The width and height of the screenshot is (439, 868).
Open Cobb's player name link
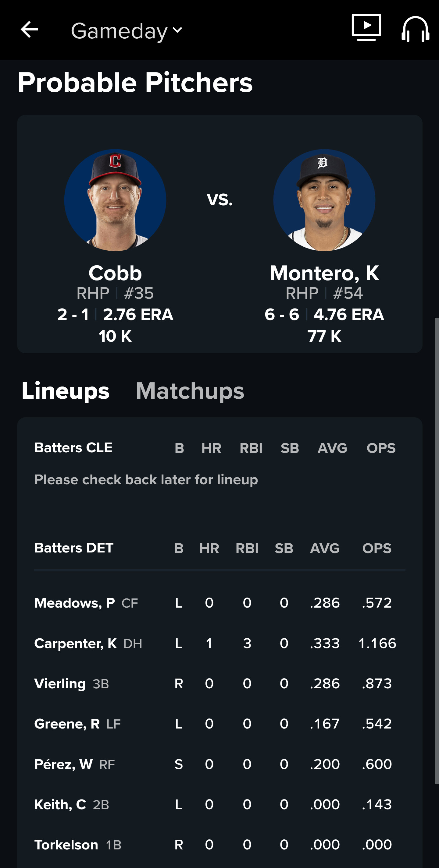[115, 273]
